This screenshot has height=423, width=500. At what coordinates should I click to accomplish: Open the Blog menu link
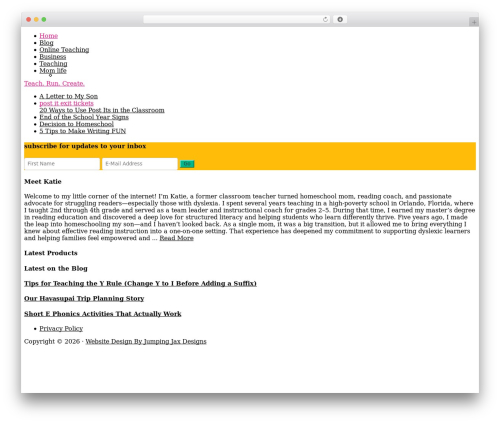(46, 43)
